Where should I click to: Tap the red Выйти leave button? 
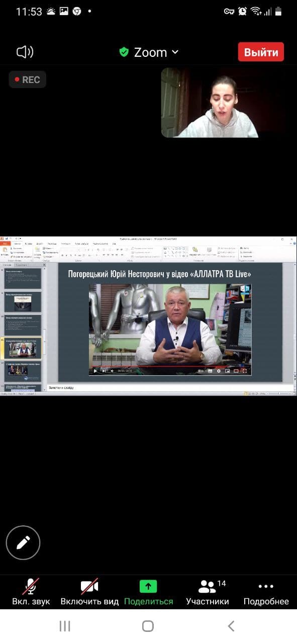pos(261,52)
